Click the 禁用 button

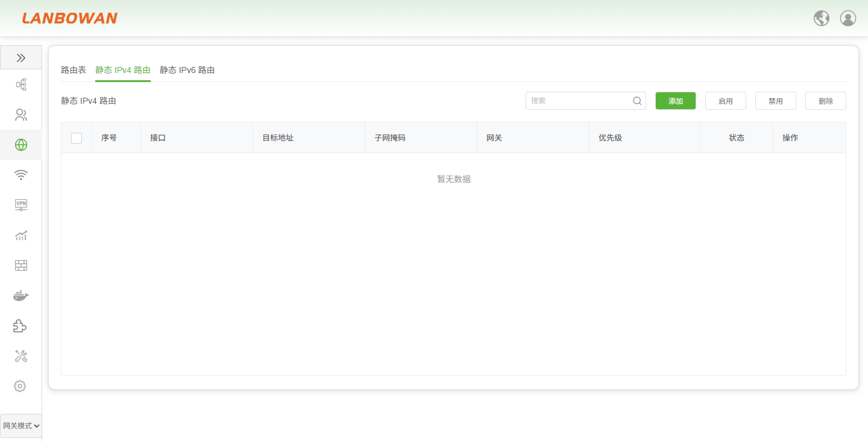point(776,101)
